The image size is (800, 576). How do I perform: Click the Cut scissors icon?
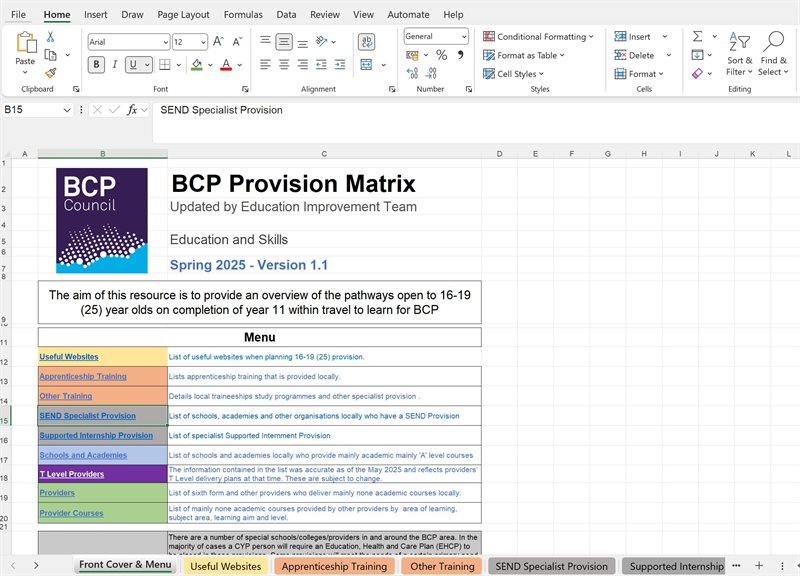tap(50, 37)
